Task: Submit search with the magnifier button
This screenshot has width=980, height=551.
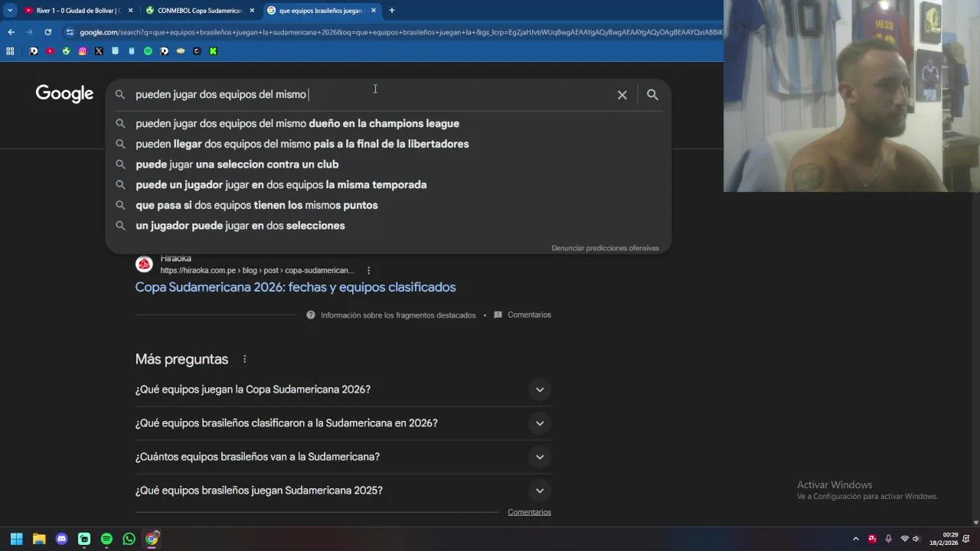Action: tap(652, 95)
